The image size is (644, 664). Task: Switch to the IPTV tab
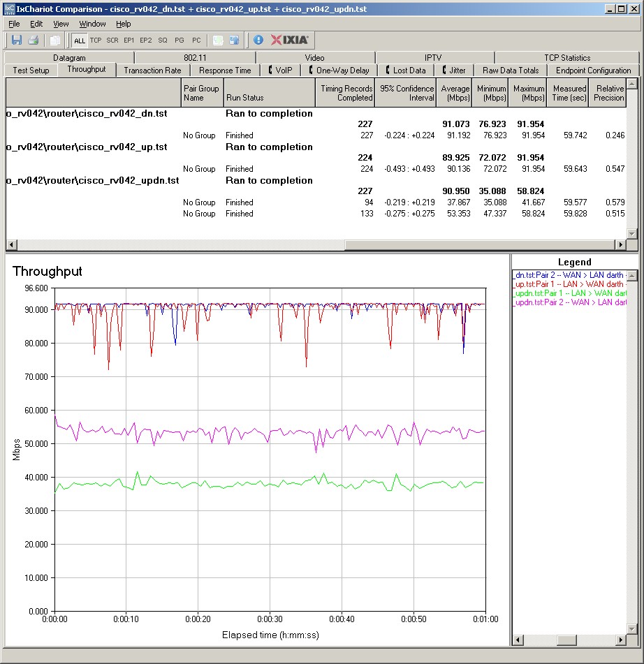(x=433, y=57)
